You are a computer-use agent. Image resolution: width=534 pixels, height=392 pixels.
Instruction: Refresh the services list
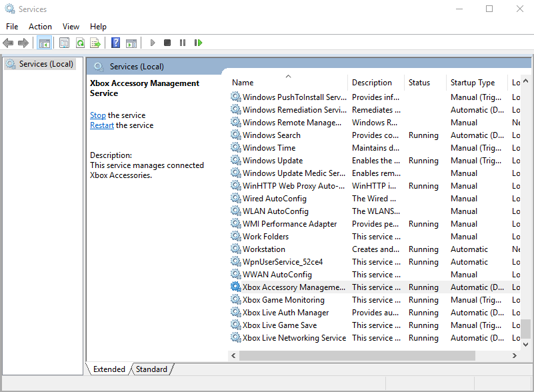coord(79,43)
